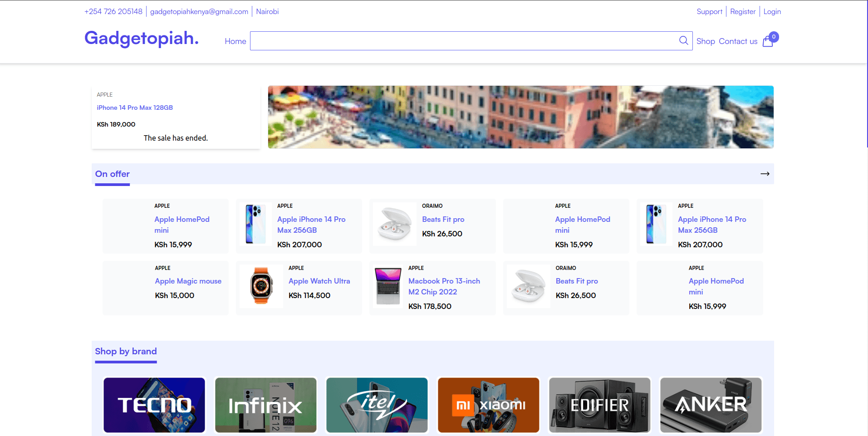Click the colorful seaside banner image
Viewport: 868px width, 436px height.
click(520, 117)
